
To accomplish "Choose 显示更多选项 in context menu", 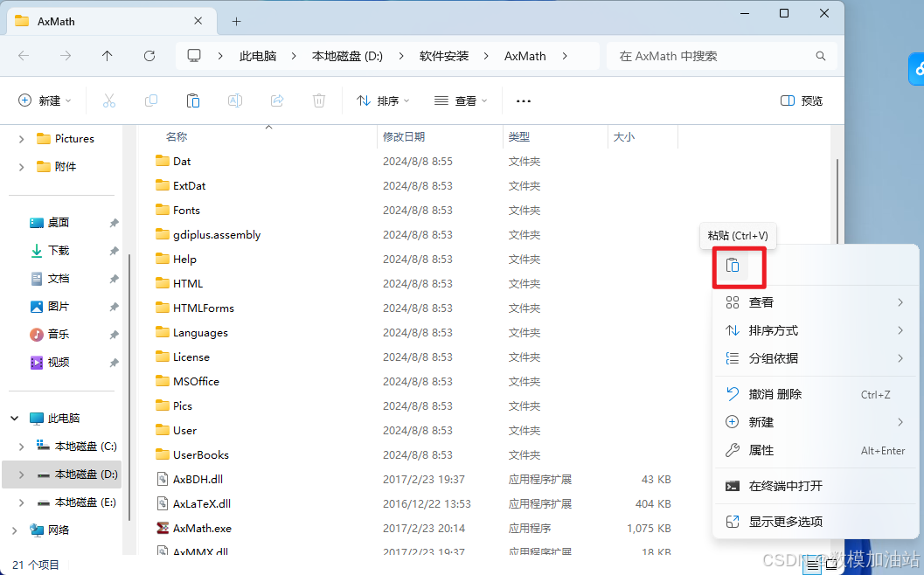I will coord(816,522).
